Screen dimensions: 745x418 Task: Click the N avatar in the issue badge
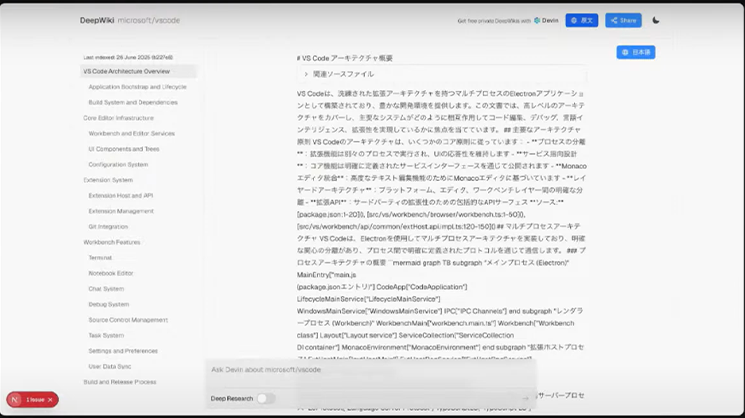tap(15, 399)
